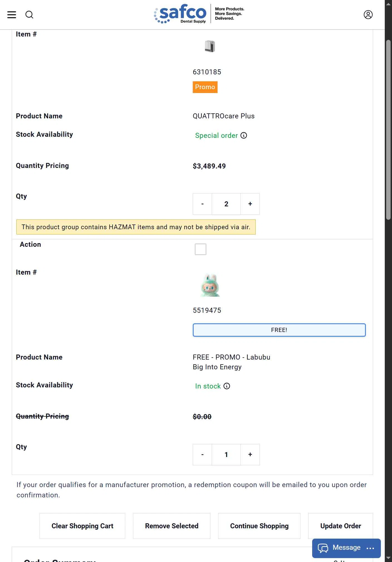Decrease Labubu promo item quantity
This screenshot has width=392, height=562.
pyautogui.click(x=202, y=455)
